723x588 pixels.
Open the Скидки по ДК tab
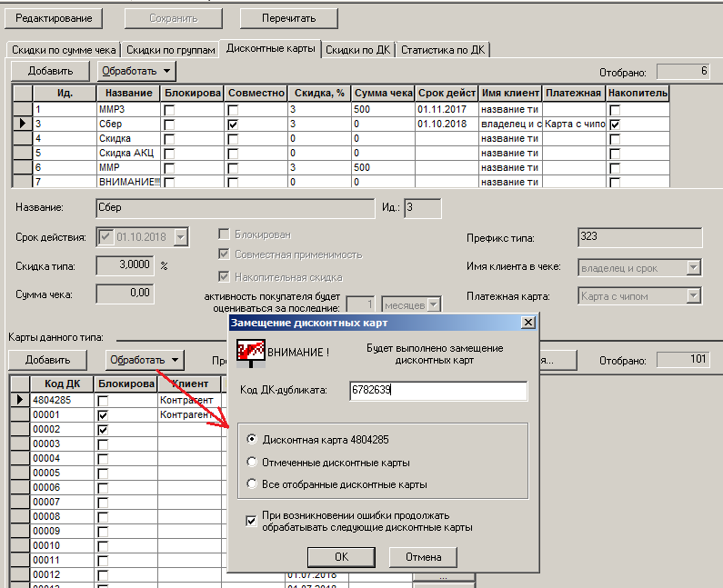[x=357, y=50]
